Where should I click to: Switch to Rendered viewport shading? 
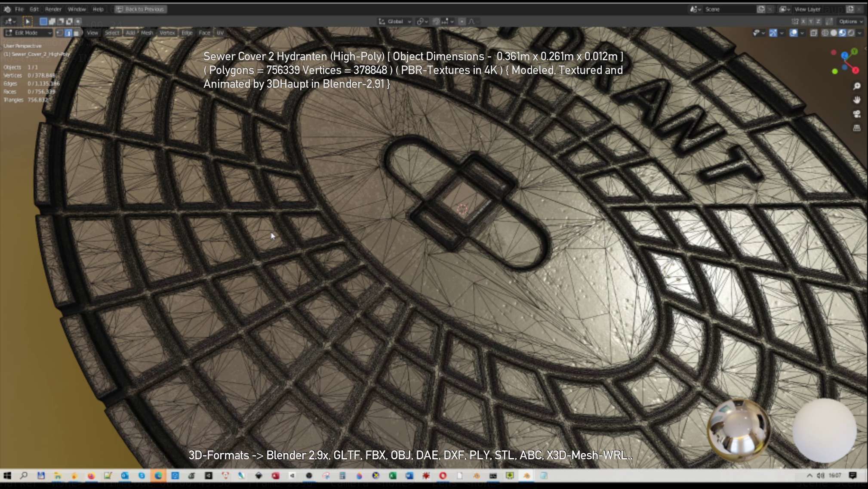point(851,33)
